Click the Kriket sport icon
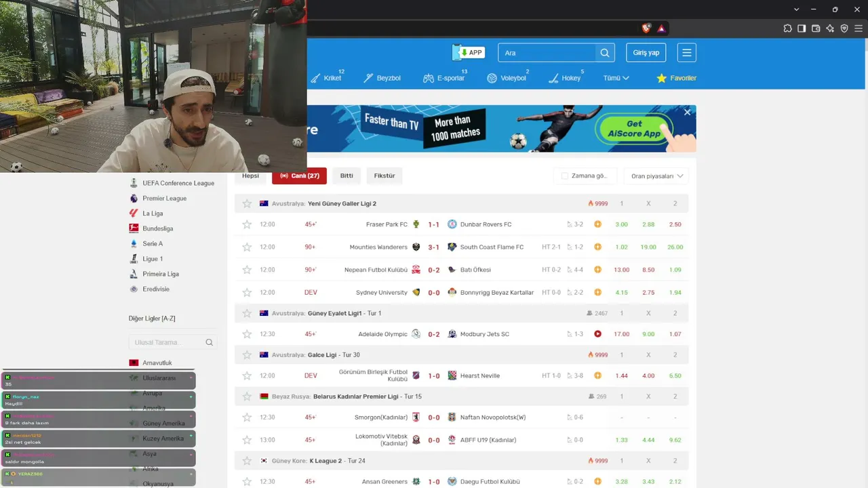 tap(315, 78)
